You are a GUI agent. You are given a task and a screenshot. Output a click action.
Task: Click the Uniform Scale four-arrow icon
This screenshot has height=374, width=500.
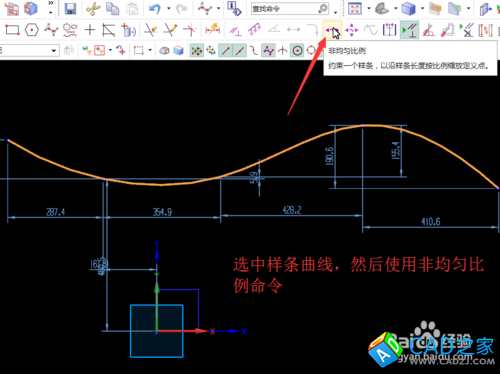(351, 30)
